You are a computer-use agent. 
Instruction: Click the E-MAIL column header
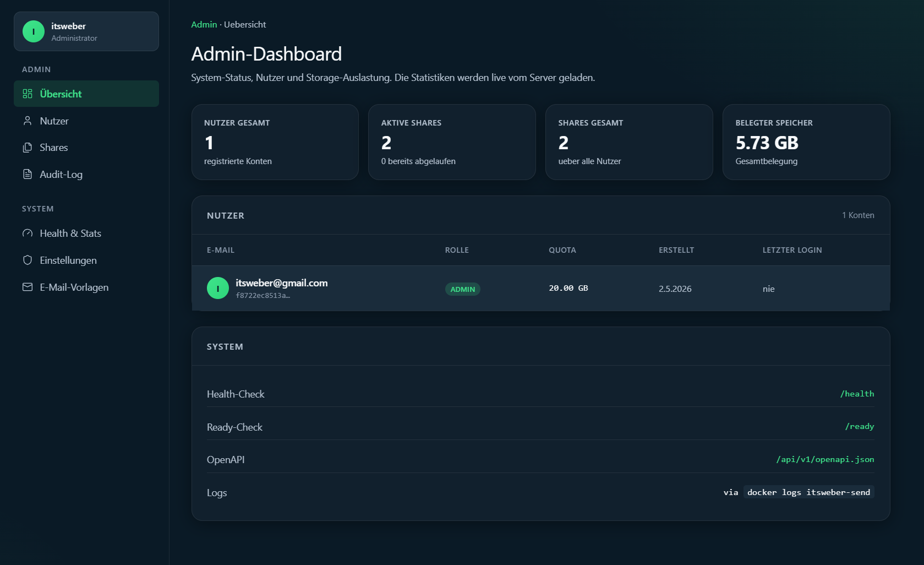pyautogui.click(x=221, y=250)
